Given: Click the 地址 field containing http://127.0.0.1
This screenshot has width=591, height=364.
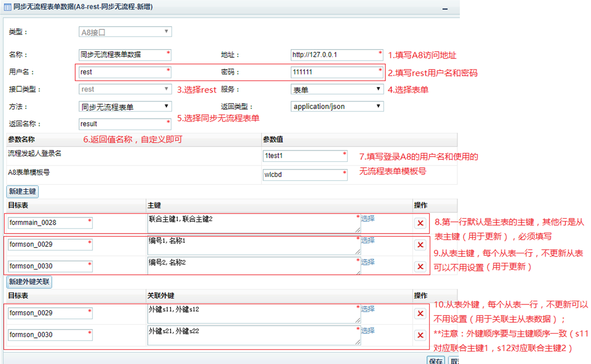Looking at the screenshot, I should pos(335,55).
